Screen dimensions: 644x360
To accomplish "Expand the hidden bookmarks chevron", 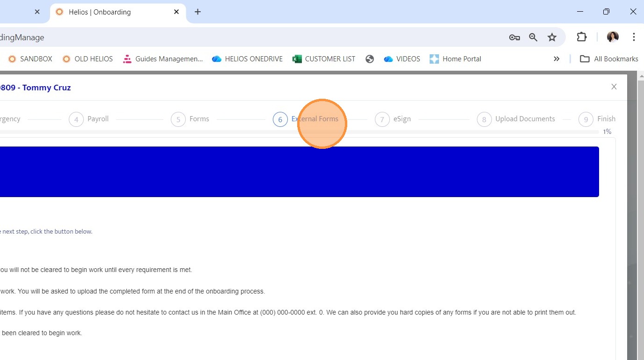I will point(556,59).
